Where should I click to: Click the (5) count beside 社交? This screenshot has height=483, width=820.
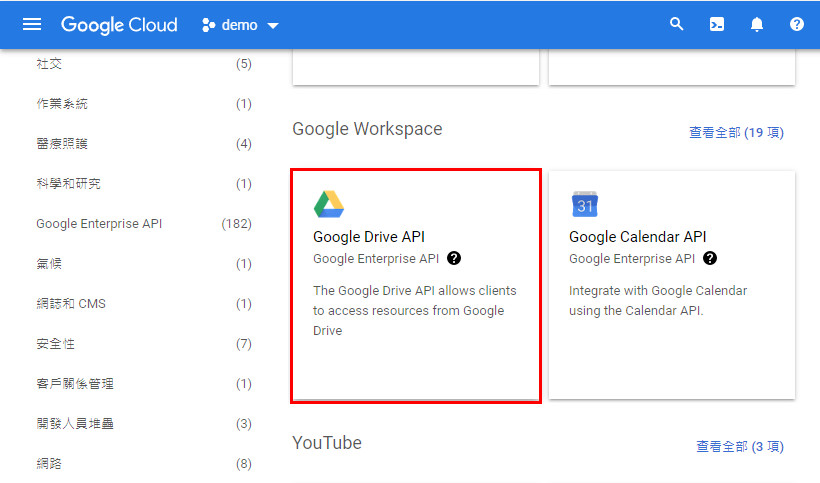pos(244,64)
